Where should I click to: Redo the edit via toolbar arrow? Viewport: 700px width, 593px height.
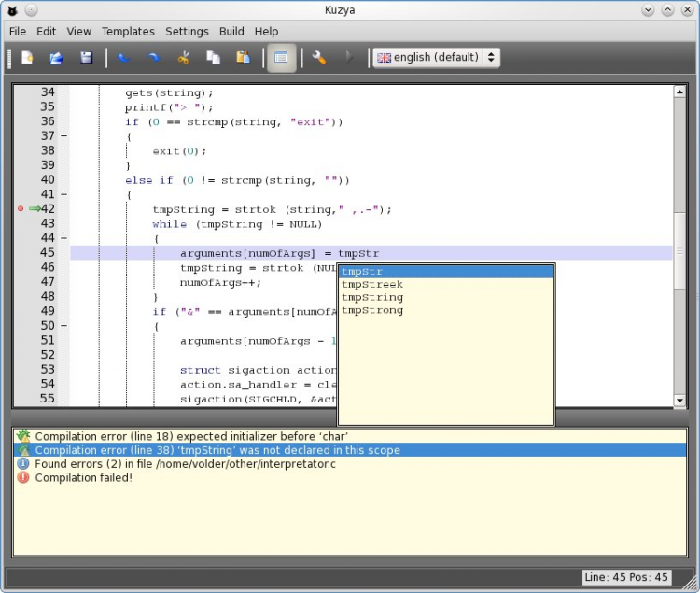point(154,58)
